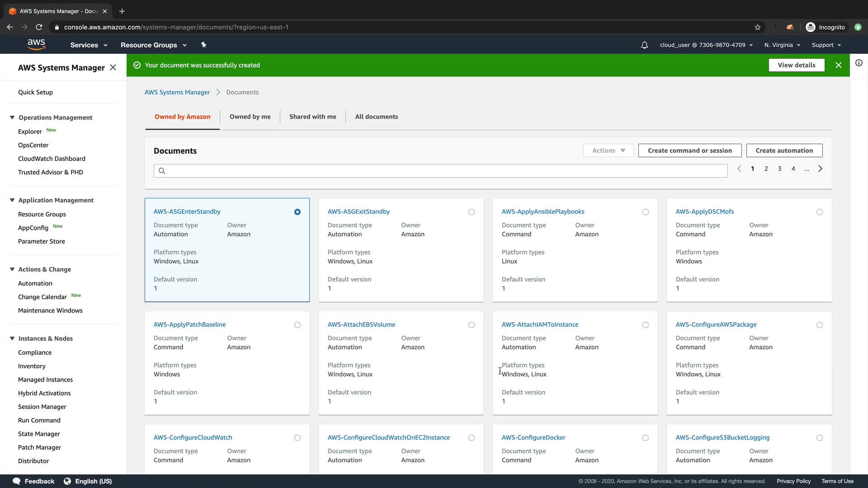This screenshot has height=488, width=868.
Task: Expand the N. Virginia region selector
Action: click(782, 45)
